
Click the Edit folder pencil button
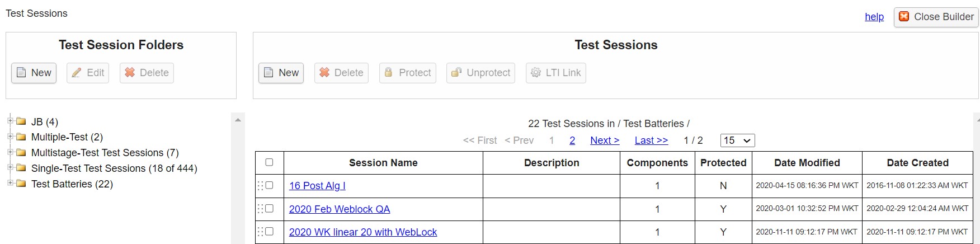pos(88,73)
